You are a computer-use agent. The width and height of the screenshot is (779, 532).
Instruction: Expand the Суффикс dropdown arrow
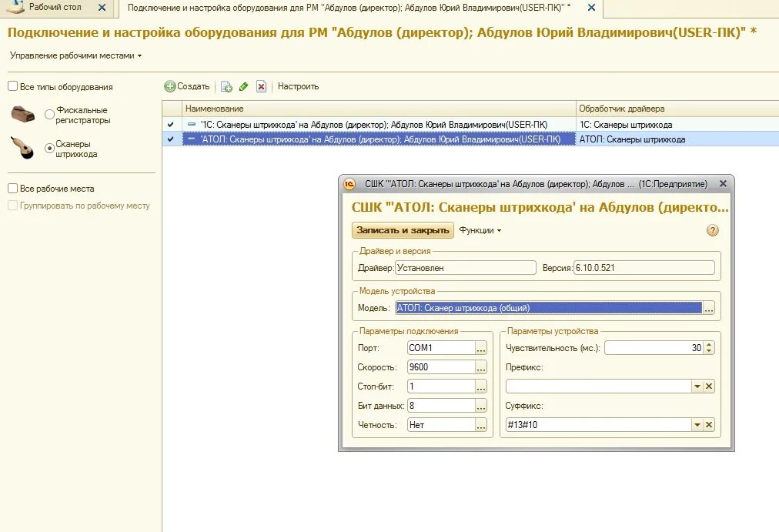[697, 425]
